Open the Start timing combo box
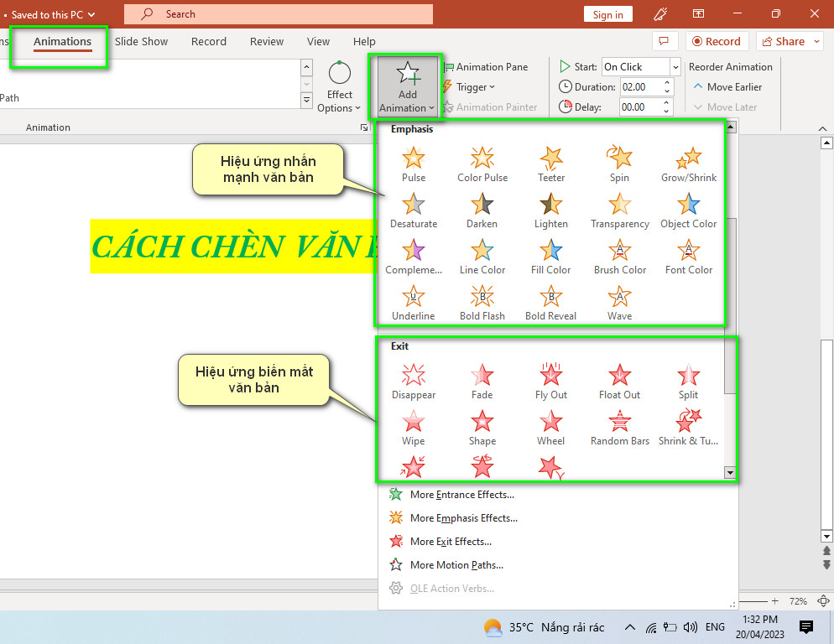This screenshot has height=644, width=834. pos(641,67)
